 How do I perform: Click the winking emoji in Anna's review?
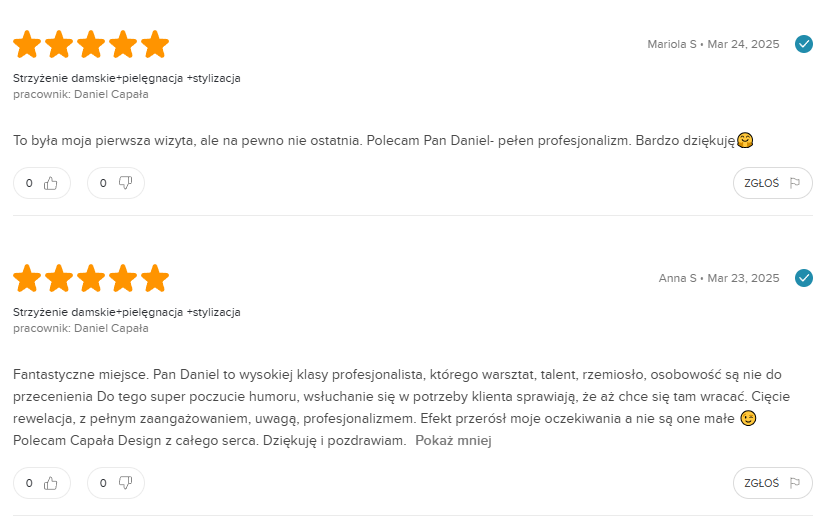(748, 420)
